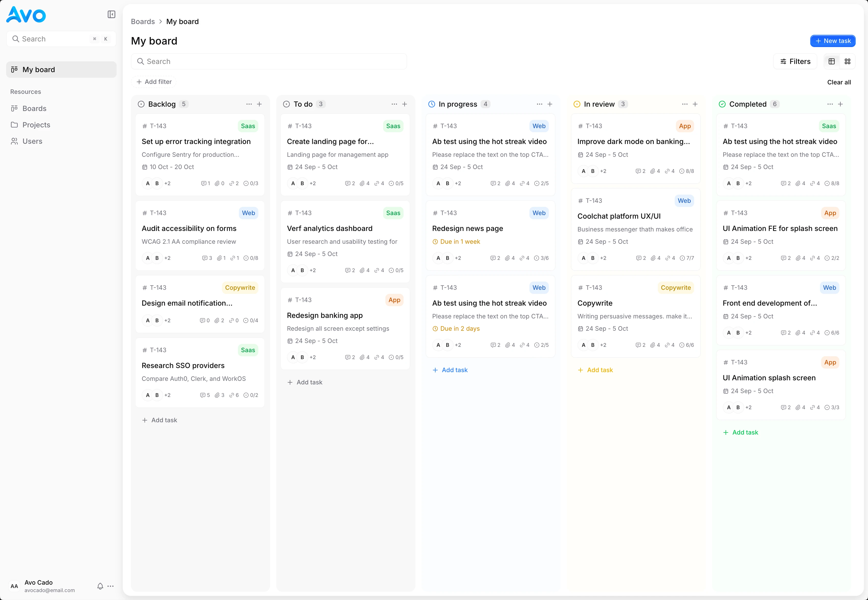Click Backlog status circle icon
Viewport: 868px width, 600px height.
tap(141, 104)
